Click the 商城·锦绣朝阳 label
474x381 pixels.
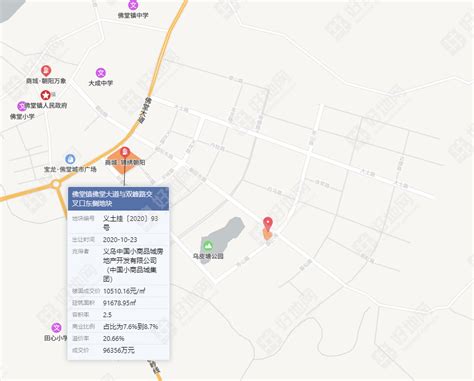(125, 162)
